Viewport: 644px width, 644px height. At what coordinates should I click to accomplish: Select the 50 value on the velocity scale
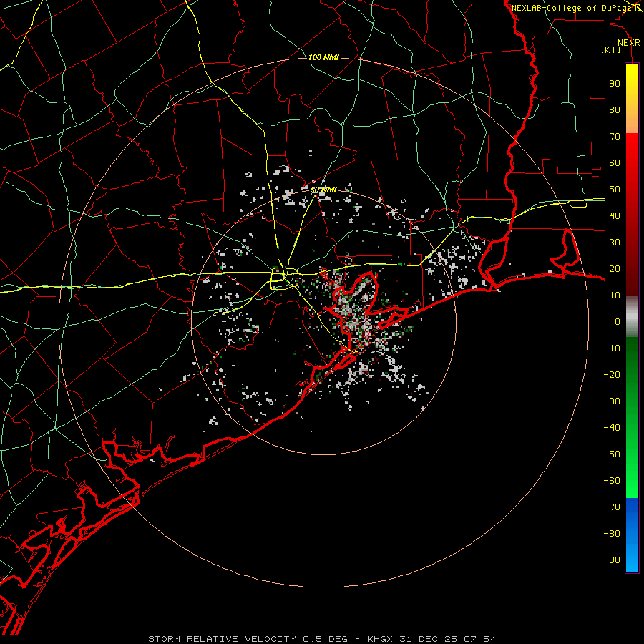615,190
